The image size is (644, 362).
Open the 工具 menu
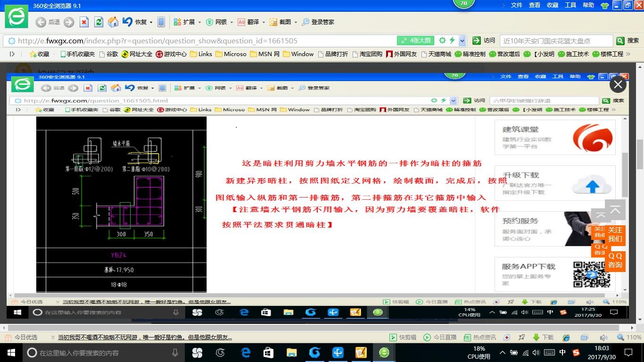570,5
